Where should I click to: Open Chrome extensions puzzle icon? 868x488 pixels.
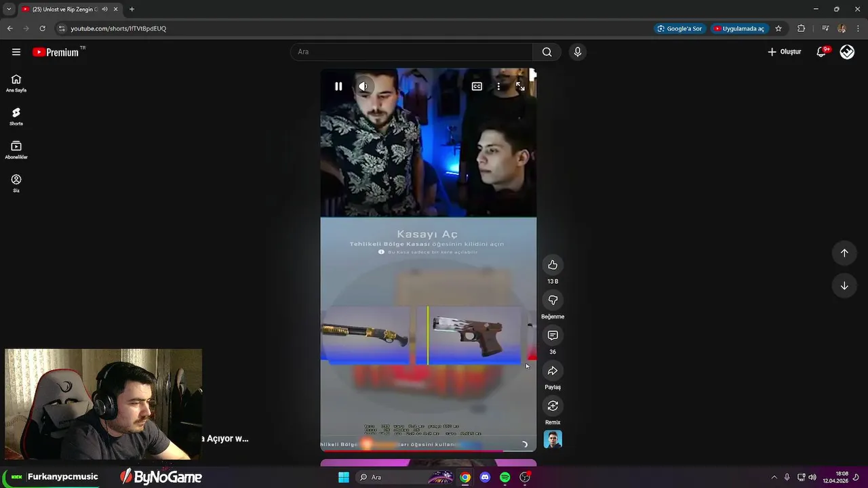[801, 28]
